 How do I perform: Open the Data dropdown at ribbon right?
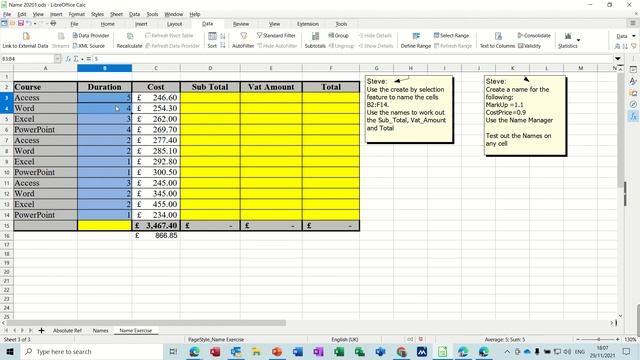pos(625,36)
